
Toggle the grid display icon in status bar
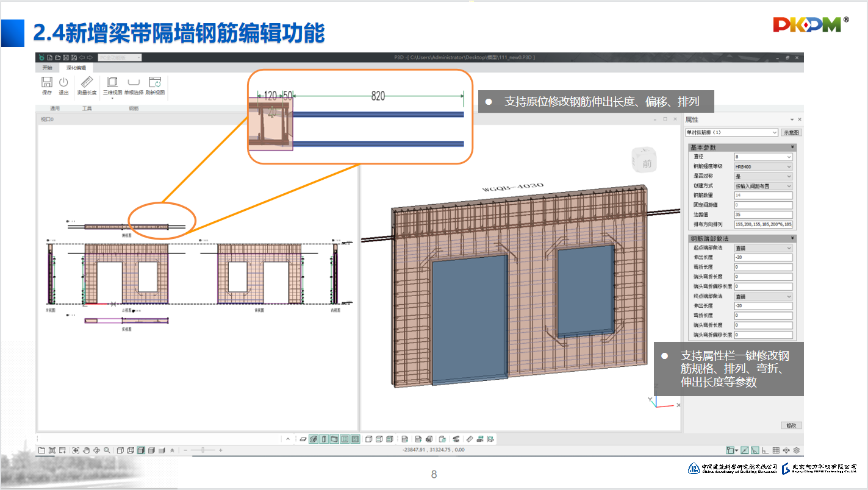click(x=776, y=450)
